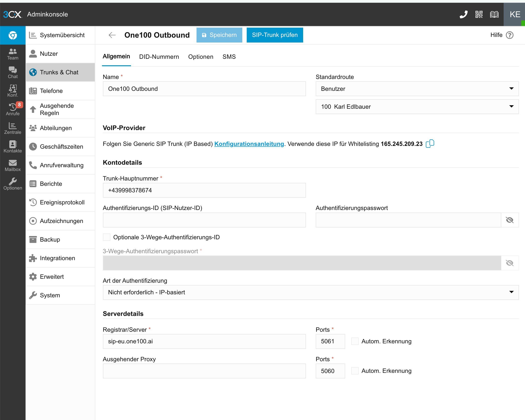Open Integrationen menu entry

[x=60, y=258]
